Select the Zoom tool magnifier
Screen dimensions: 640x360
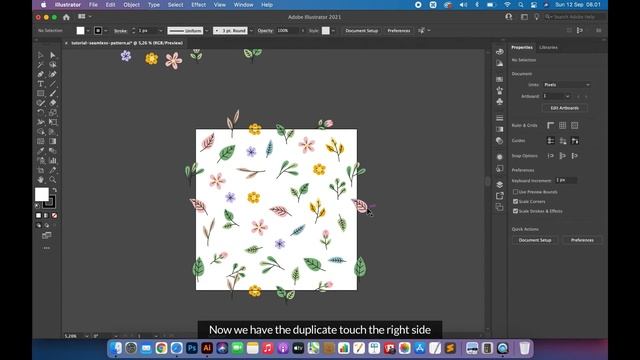(53, 180)
